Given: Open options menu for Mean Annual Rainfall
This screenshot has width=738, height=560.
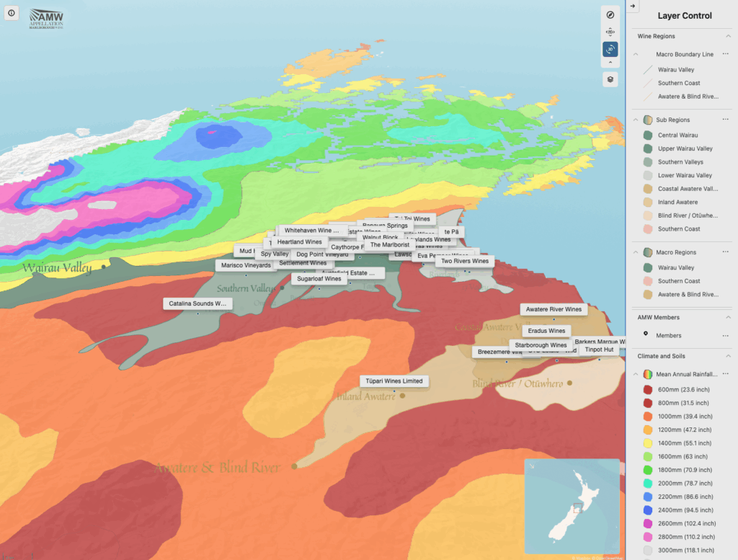Looking at the screenshot, I should tap(725, 374).
